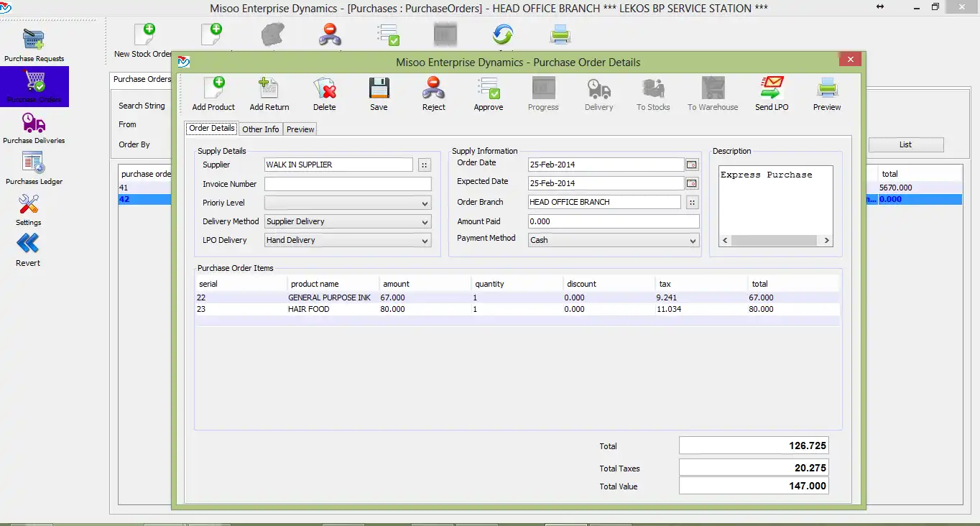Image resolution: width=980 pixels, height=526 pixels.
Task: Open the Delivery Method dropdown
Action: point(425,222)
